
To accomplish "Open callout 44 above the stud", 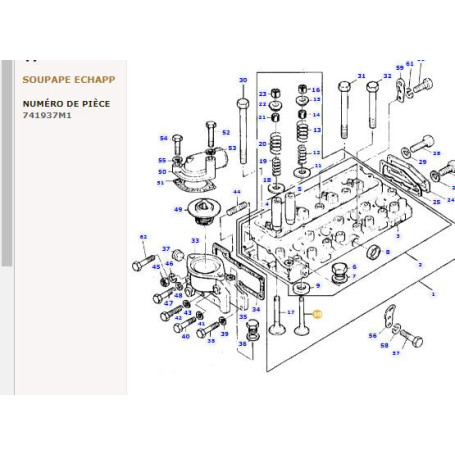I will click(237, 192).
